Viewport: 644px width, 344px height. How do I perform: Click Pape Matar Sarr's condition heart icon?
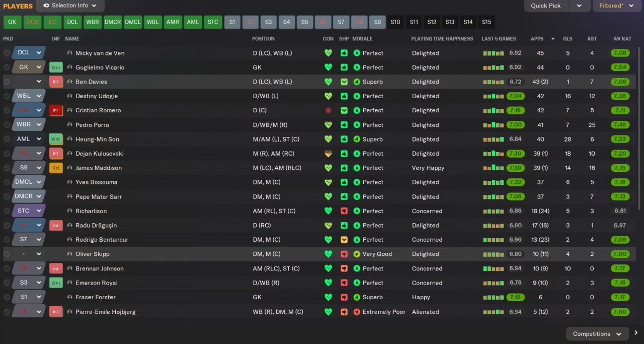328,196
